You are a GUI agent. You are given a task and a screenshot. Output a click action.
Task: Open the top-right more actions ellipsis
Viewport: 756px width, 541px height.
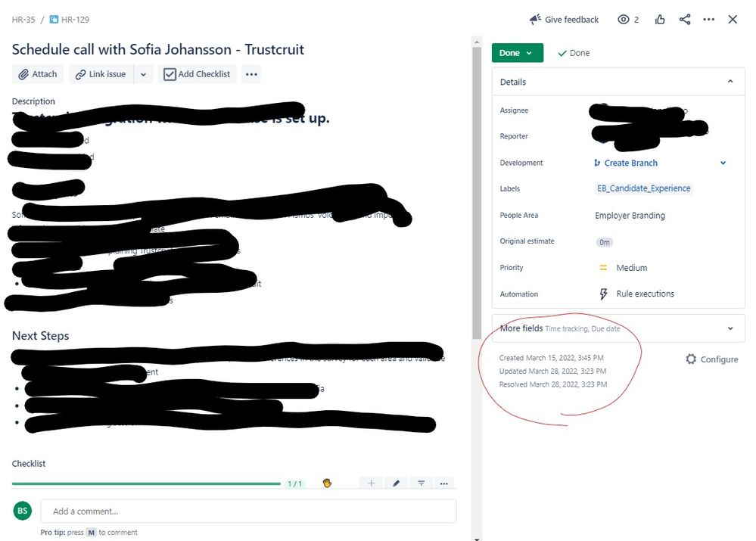click(x=709, y=19)
